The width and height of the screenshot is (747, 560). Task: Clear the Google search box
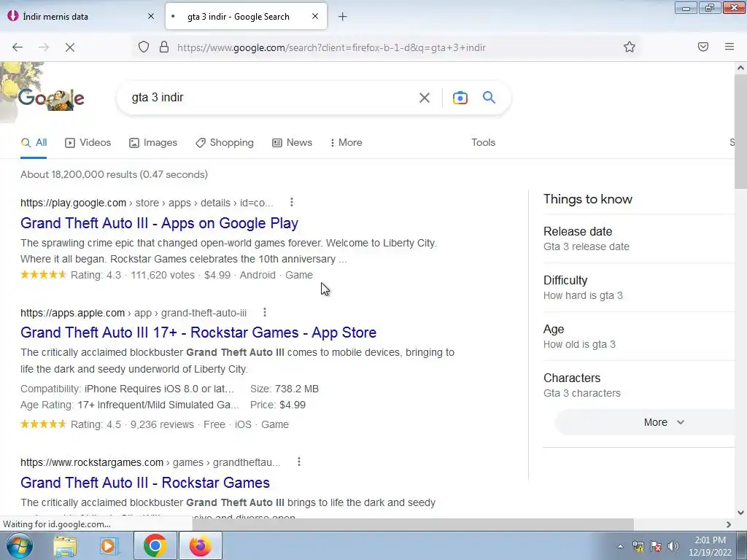[424, 98]
